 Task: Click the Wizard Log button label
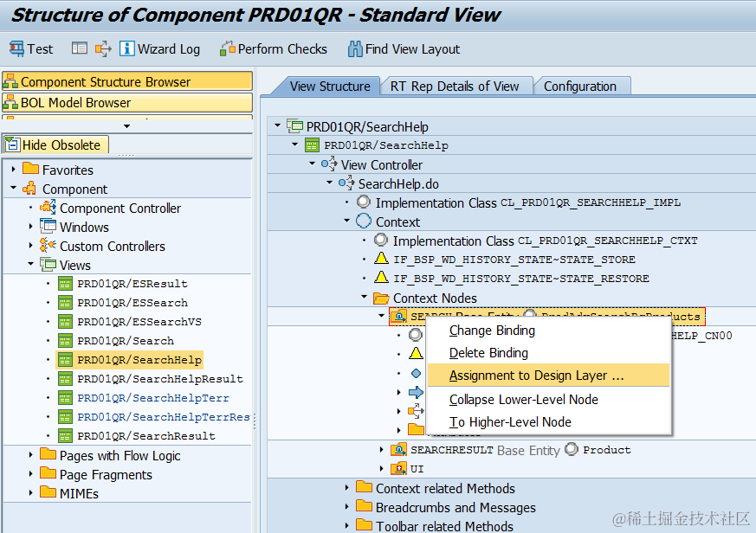[169, 49]
